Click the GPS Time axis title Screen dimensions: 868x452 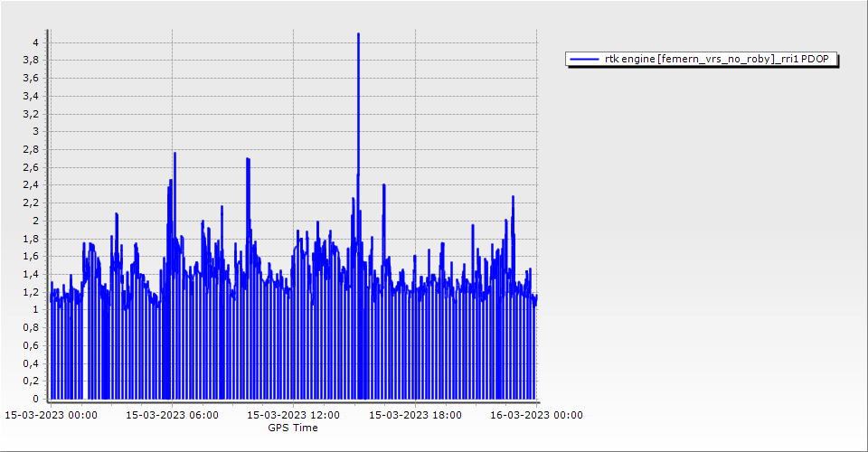[292, 428]
